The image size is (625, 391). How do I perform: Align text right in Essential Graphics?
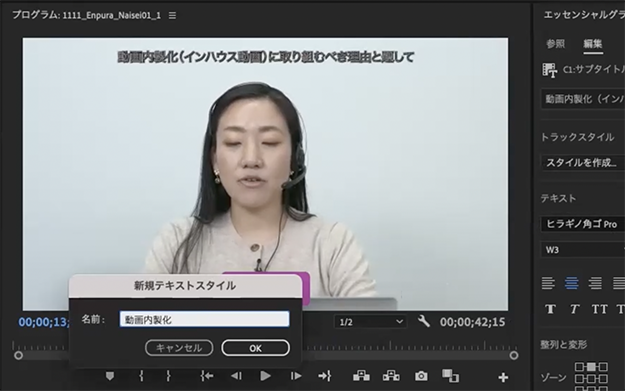595,283
